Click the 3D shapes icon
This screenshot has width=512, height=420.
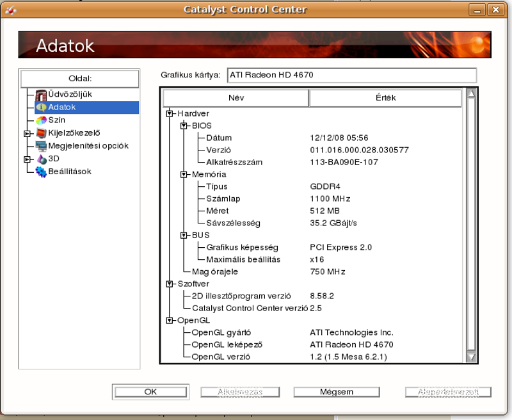tap(42, 159)
